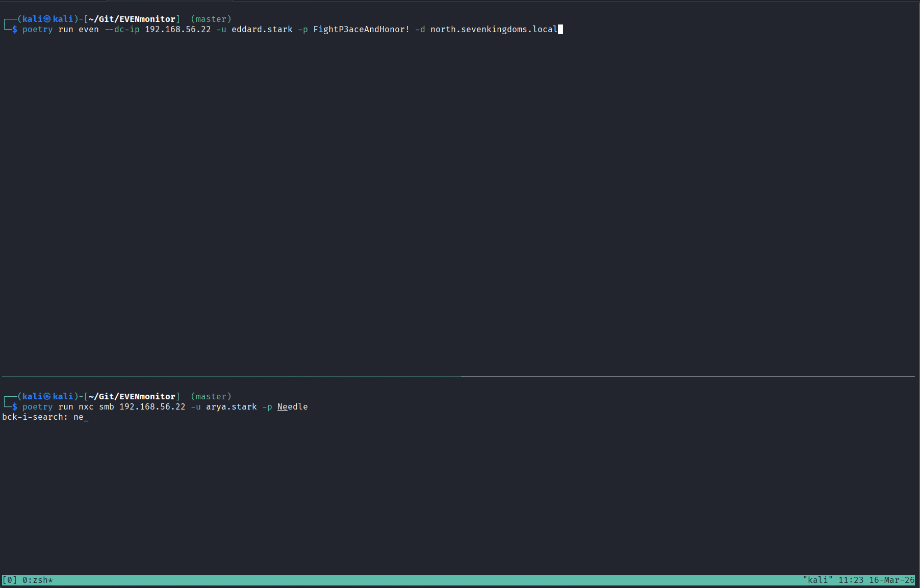Click the '11:23' clock in status bar
This screenshot has width=920, height=588.
coord(851,580)
